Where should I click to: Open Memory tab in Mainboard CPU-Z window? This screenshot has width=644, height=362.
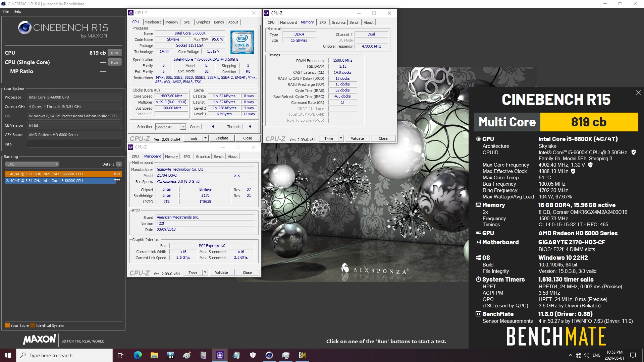[x=171, y=157]
